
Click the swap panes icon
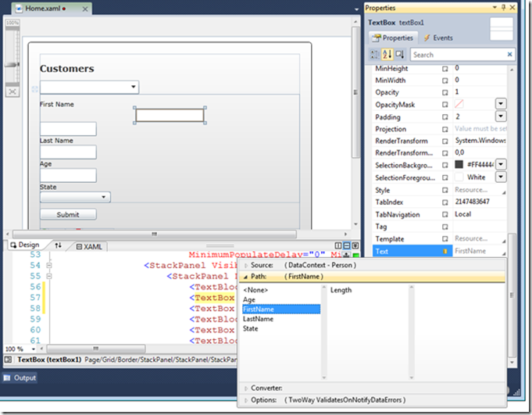(59, 245)
